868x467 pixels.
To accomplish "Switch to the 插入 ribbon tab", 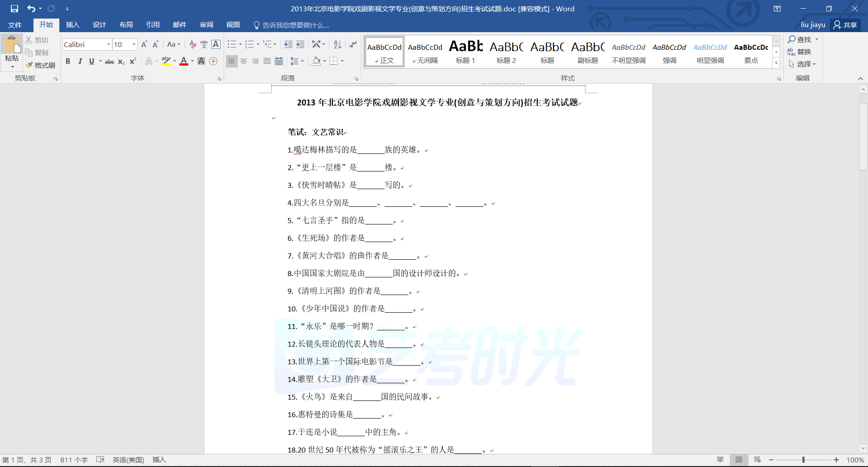I will click(x=72, y=25).
